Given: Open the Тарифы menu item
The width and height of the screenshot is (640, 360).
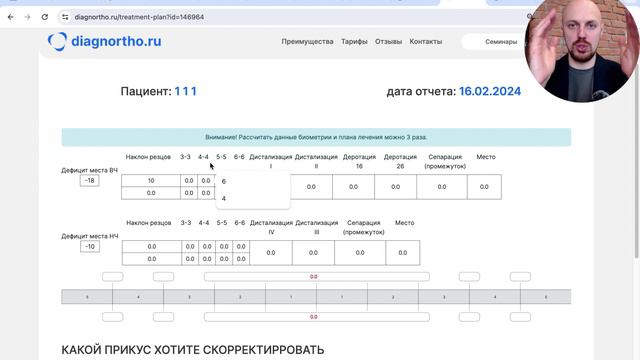Looking at the screenshot, I should 354,42.
